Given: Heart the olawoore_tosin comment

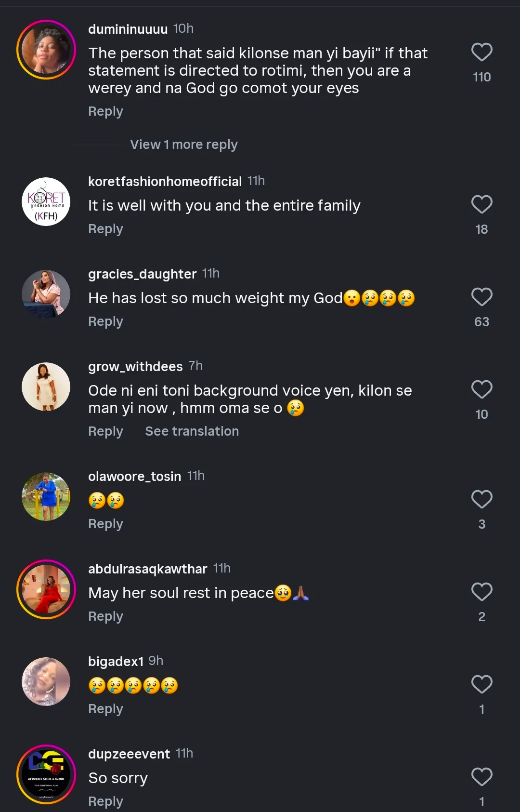Looking at the screenshot, I should [481, 500].
